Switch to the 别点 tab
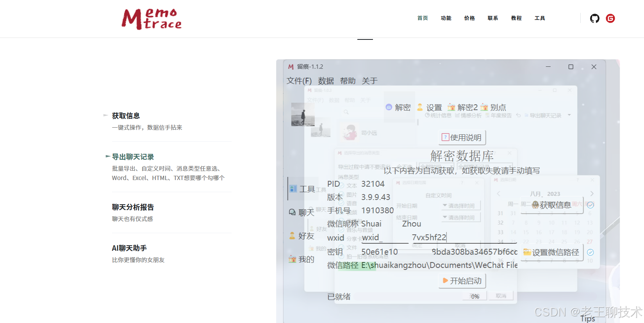This screenshot has width=644, height=323. (493, 107)
